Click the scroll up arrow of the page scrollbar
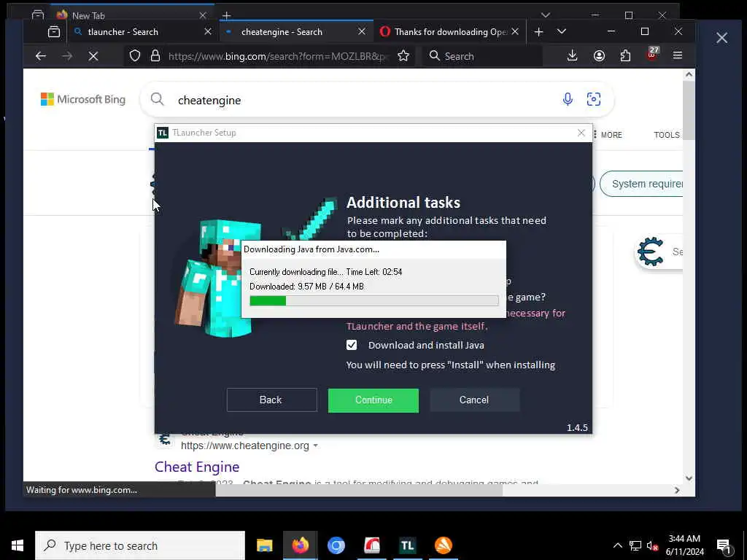Viewport: 747px width, 560px height. pos(689,74)
